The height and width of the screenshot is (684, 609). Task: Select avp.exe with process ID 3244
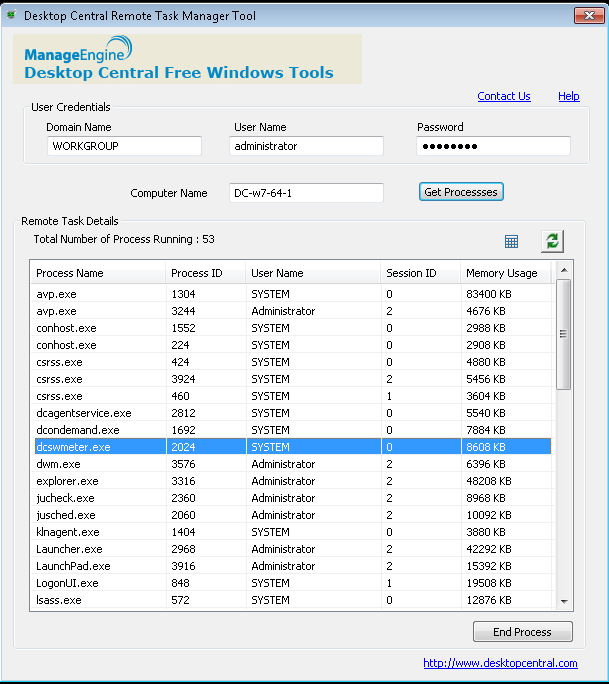coord(291,311)
